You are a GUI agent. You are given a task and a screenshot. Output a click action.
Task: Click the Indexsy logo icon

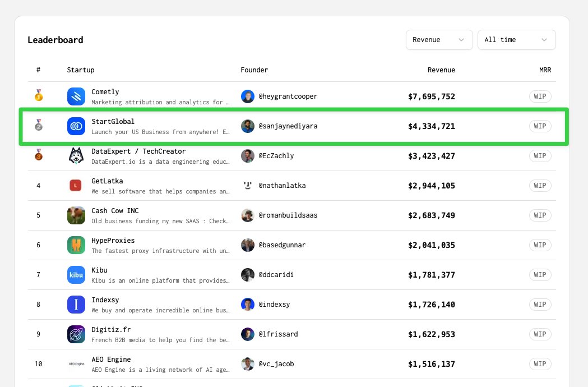click(x=76, y=305)
